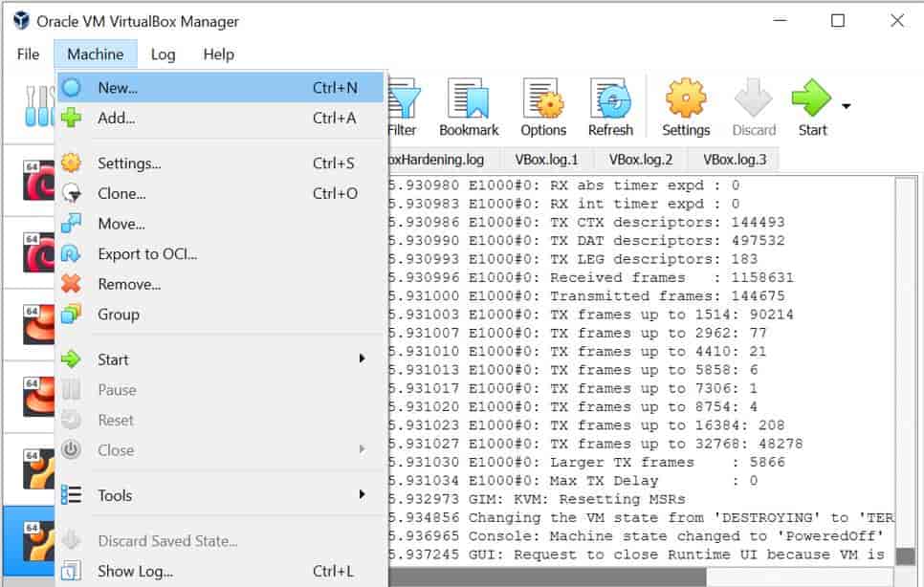Open the File menu
Viewport: 924px width, 587px height.
29,54
